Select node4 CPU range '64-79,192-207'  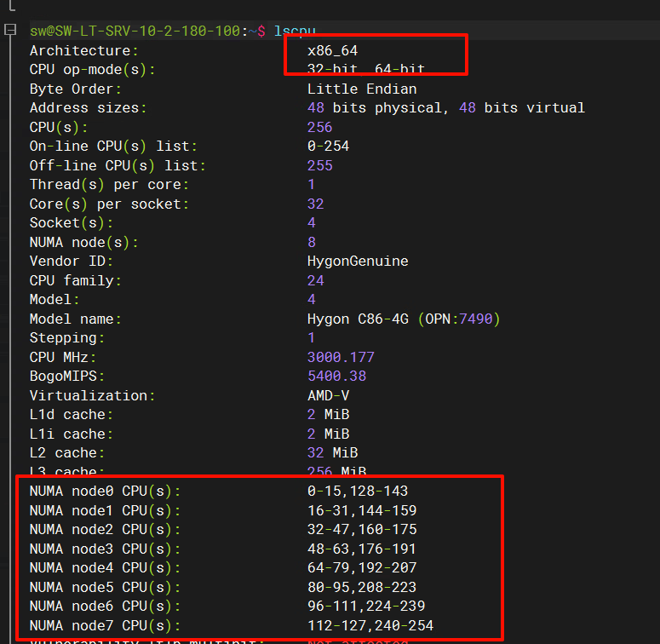click(362, 568)
